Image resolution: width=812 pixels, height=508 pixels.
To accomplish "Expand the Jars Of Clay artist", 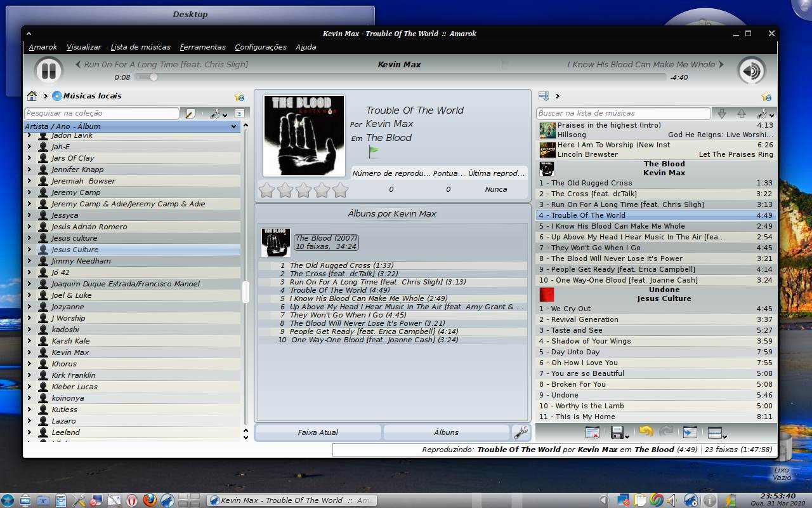I will tap(29, 158).
